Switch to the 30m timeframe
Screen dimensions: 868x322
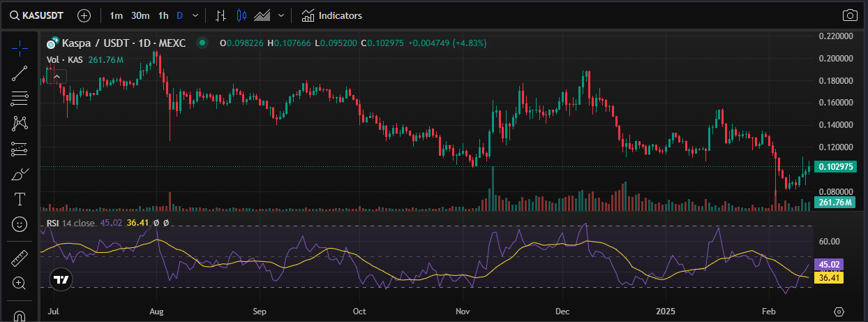coord(140,15)
